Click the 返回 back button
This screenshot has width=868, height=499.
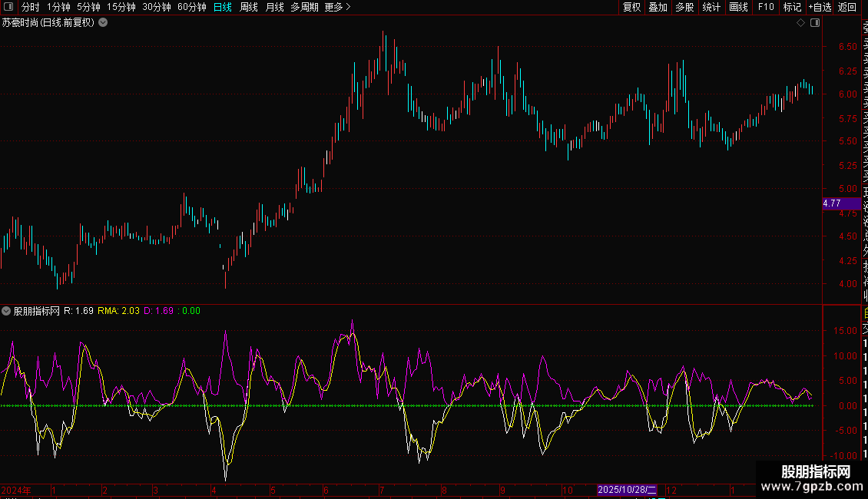pyautogui.click(x=846, y=7)
